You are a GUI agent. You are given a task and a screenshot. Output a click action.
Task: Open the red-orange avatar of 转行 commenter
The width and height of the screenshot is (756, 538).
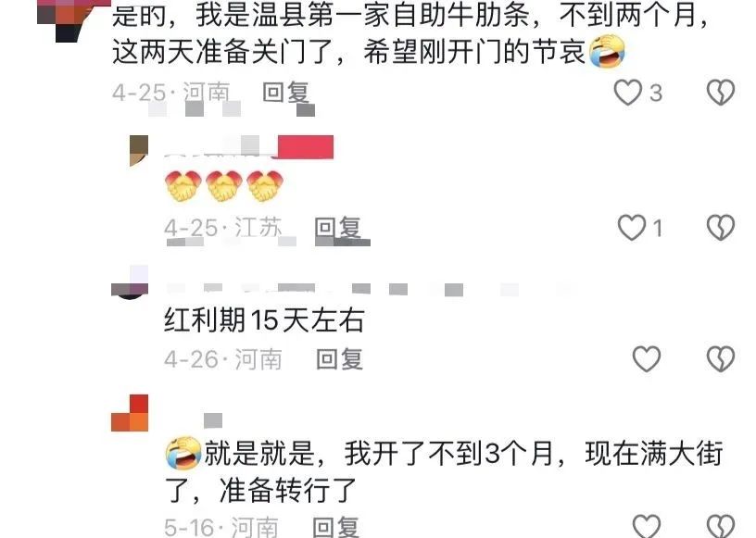130,413
